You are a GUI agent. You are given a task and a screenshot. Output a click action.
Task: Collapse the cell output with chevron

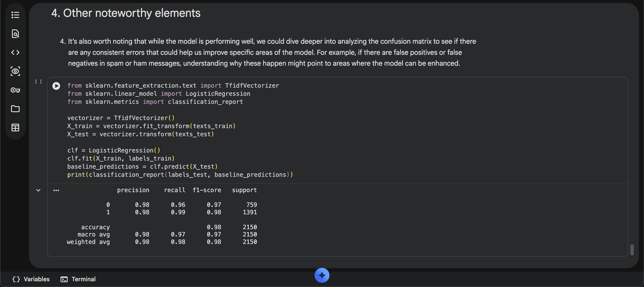(38, 190)
